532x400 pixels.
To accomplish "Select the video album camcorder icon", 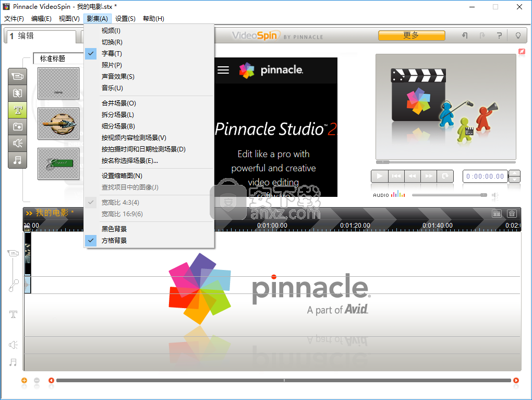I will [x=17, y=76].
